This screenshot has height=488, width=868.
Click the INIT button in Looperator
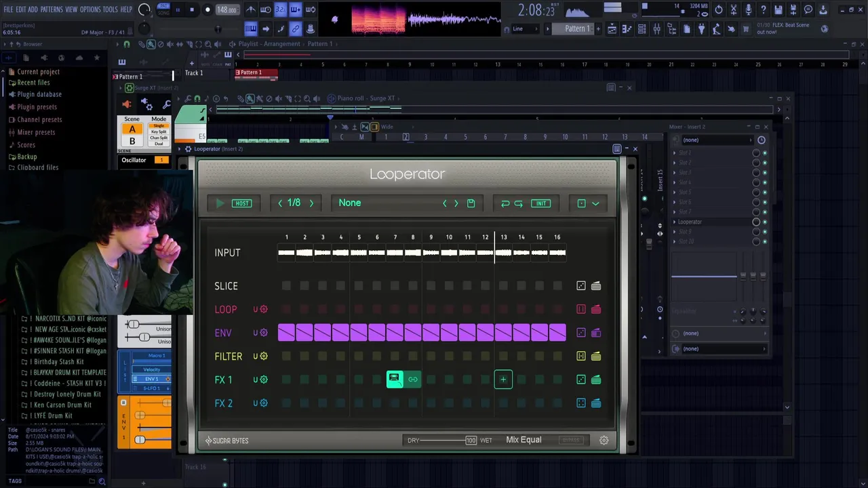[540, 203]
